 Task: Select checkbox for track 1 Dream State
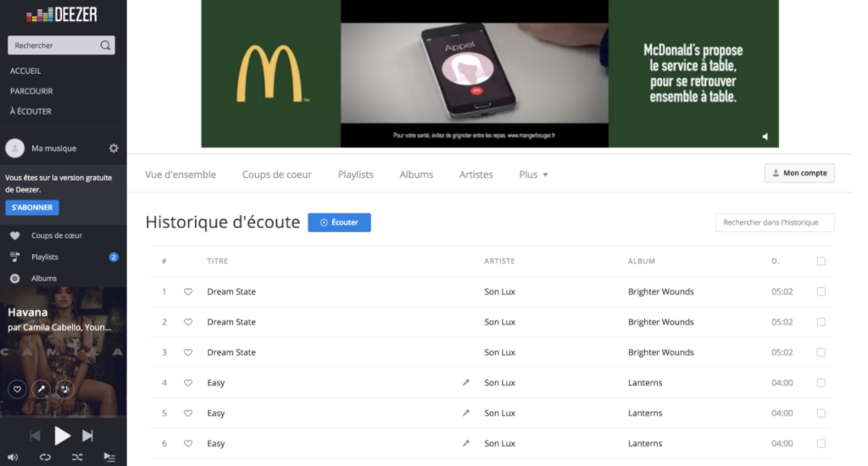(821, 291)
